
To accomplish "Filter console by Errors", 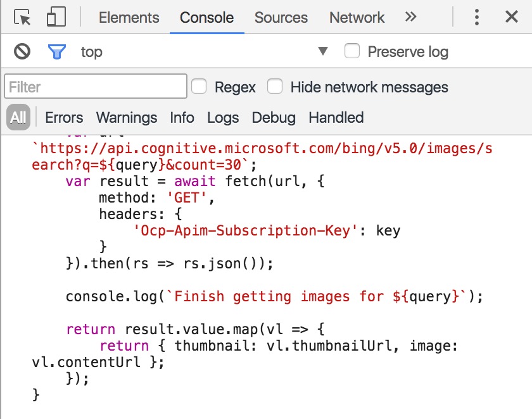I will click(x=64, y=118).
